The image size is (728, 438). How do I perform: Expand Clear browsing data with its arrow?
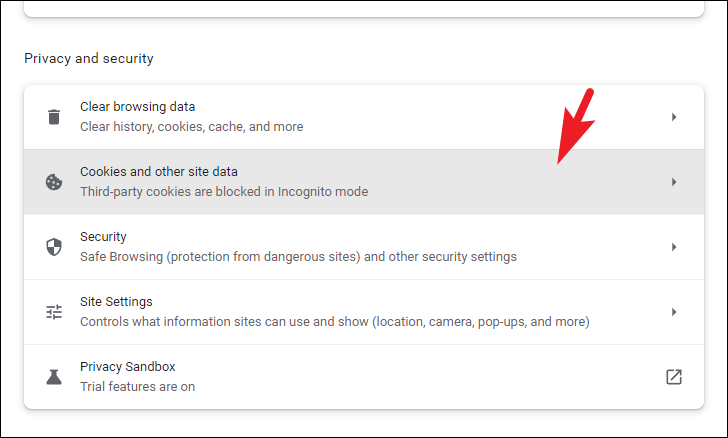click(674, 117)
